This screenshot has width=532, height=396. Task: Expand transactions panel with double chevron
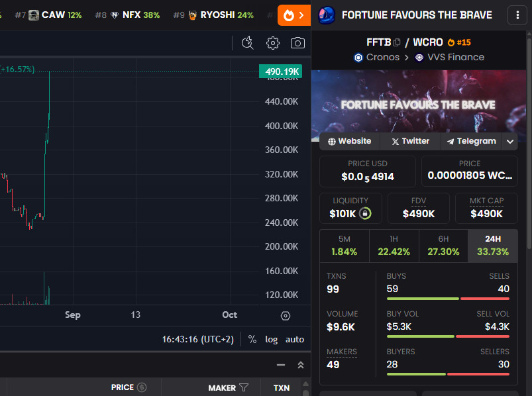[x=301, y=365]
